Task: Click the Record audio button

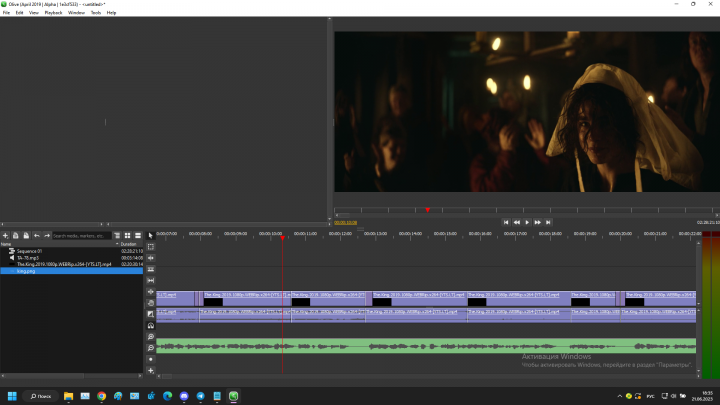Action: pos(151,359)
